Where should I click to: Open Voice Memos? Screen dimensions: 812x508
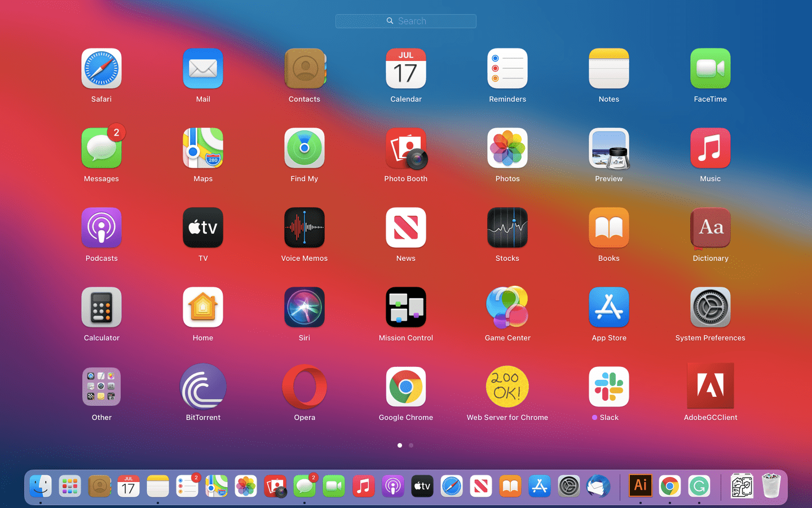coord(304,227)
